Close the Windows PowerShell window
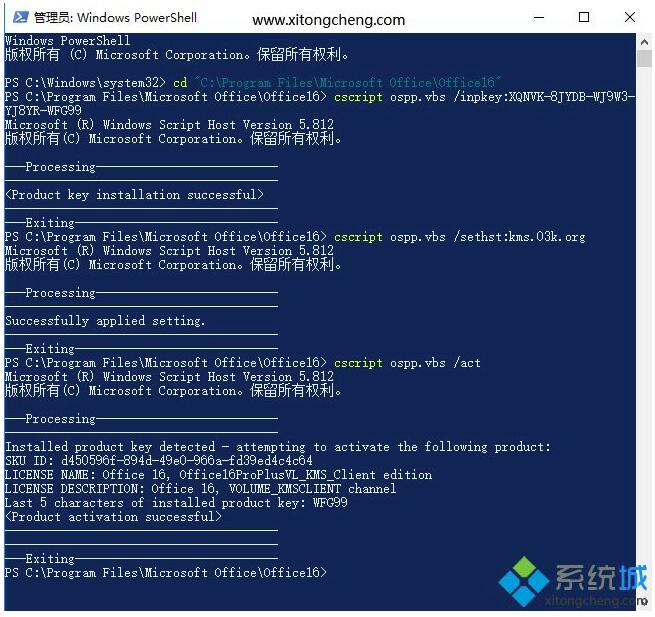 coord(630,18)
